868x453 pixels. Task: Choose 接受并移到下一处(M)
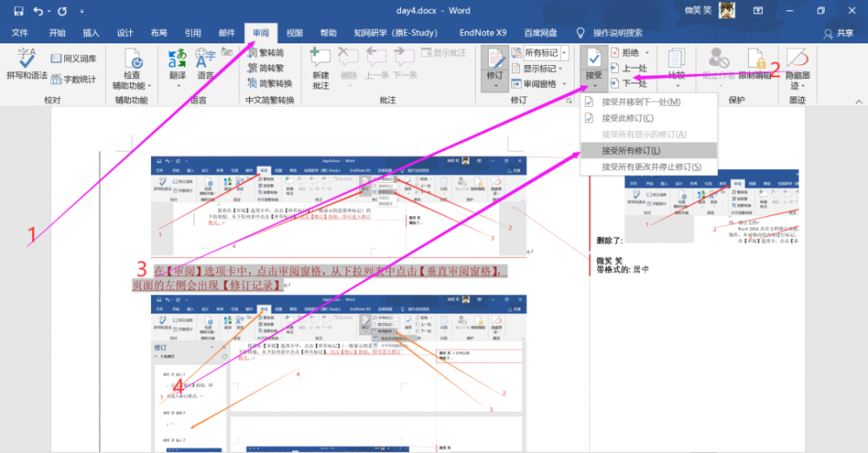(648, 102)
